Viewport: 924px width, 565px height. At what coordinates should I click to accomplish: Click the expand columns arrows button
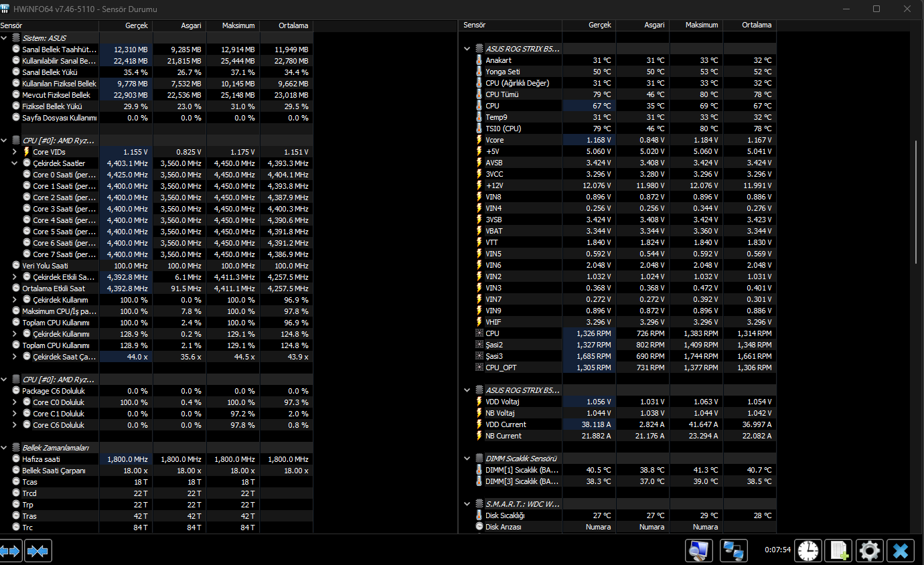pyautogui.click(x=10, y=551)
